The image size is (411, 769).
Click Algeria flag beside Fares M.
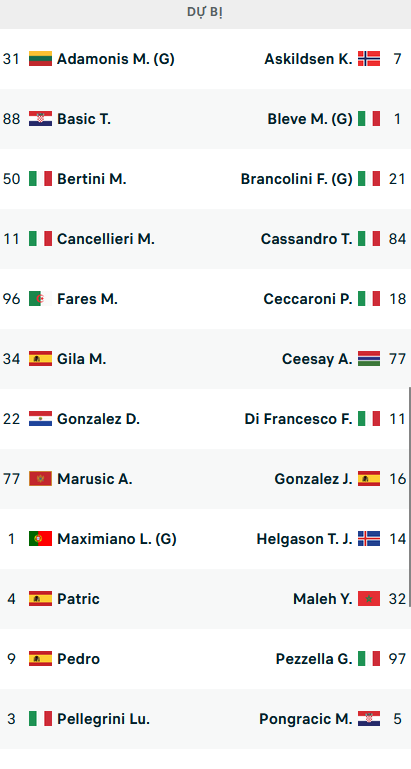pos(40,299)
